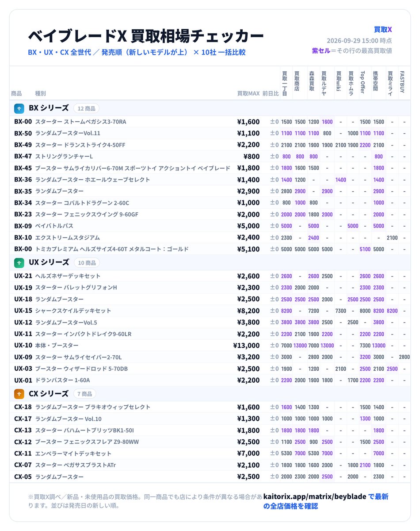
Task: Select the 買取wiki column header
Action: [x=339, y=82]
